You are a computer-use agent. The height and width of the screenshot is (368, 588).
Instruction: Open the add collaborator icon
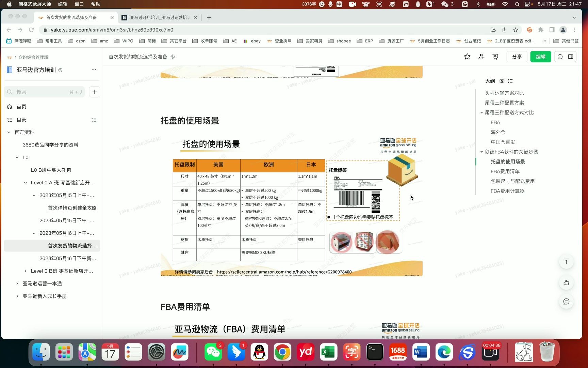pyautogui.click(x=481, y=57)
